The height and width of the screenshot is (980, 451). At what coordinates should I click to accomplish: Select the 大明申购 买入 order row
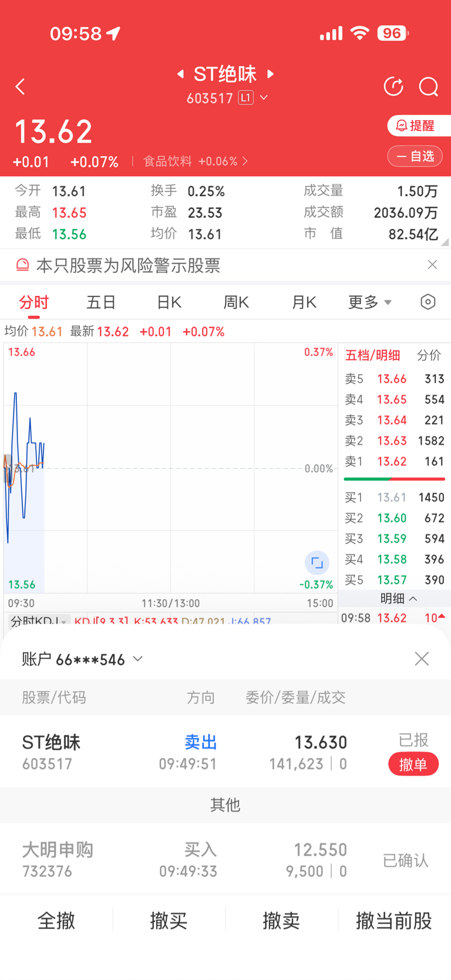coord(225,859)
